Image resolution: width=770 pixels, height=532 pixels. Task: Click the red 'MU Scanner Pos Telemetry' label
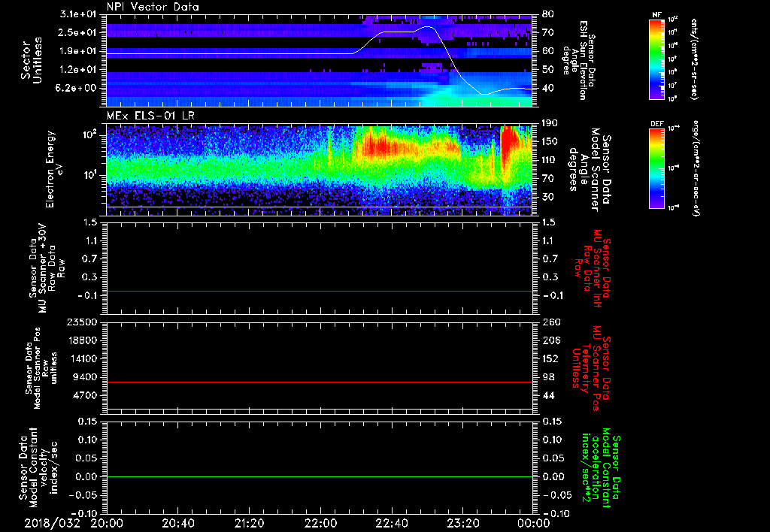point(591,368)
